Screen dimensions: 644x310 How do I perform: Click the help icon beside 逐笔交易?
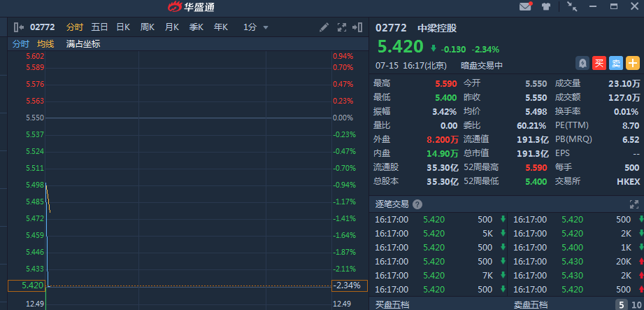click(417, 204)
